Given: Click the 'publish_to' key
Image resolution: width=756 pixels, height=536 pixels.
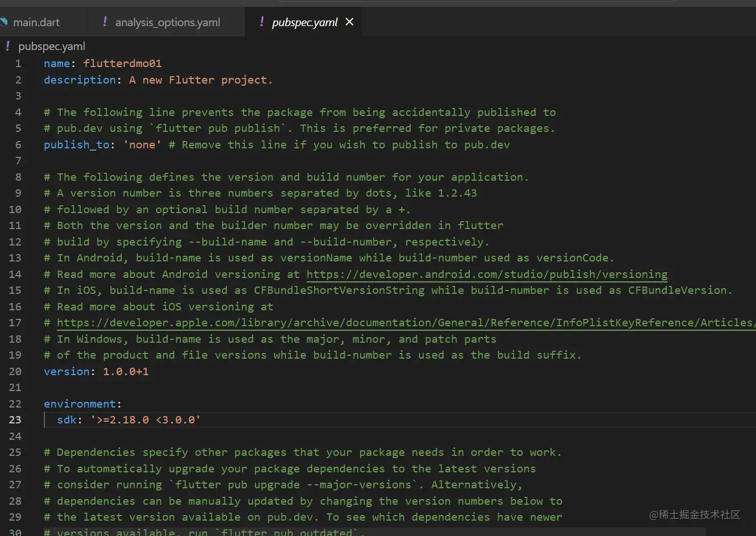Looking at the screenshot, I should click(x=76, y=145).
